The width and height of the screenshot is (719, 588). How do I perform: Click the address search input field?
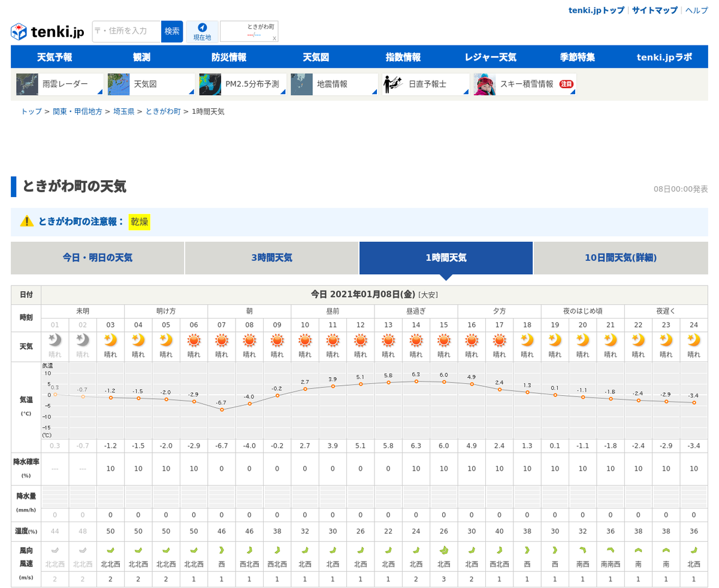127,31
